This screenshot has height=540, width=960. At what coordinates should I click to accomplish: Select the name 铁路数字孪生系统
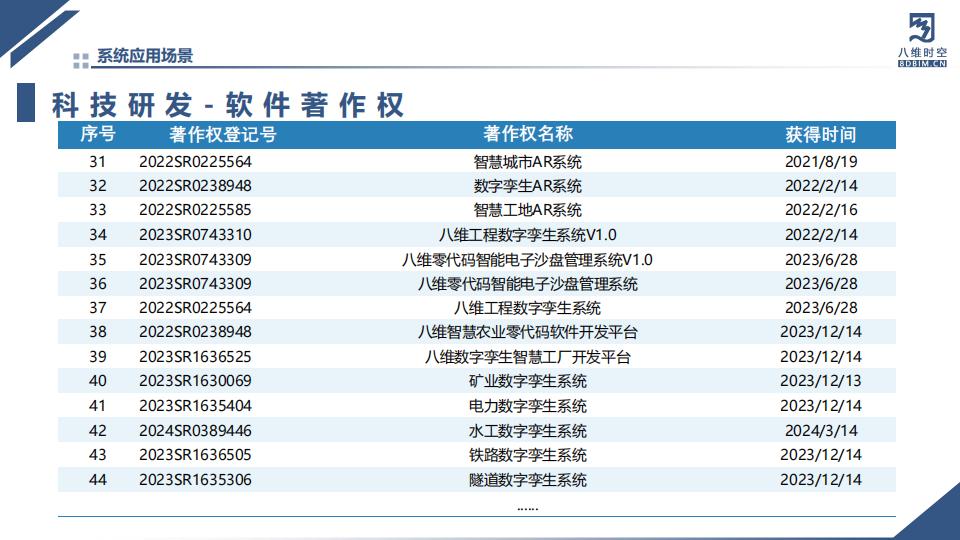528,454
